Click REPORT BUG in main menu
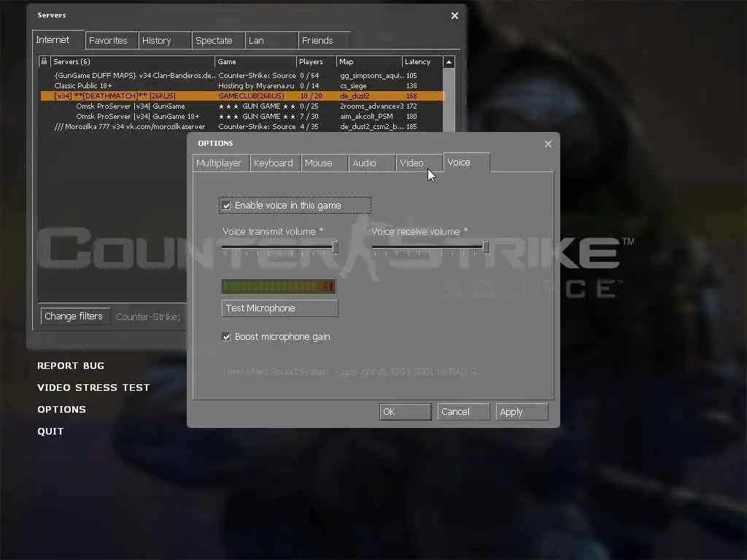 point(71,366)
